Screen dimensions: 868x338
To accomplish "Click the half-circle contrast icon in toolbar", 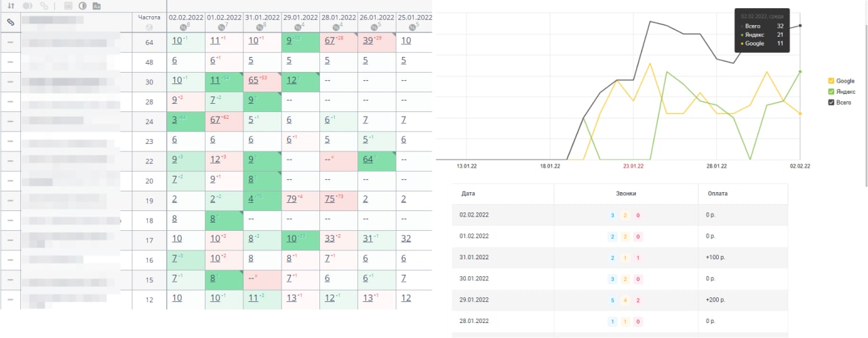I will click(x=83, y=6).
